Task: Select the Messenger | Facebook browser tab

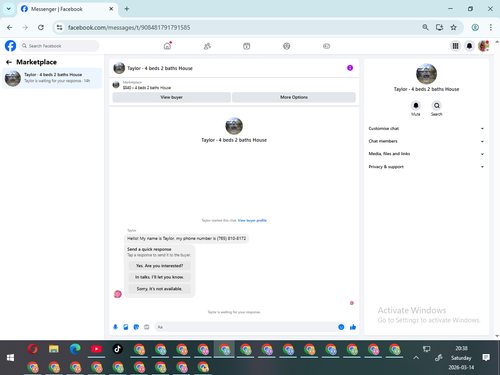Action: (67, 9)
